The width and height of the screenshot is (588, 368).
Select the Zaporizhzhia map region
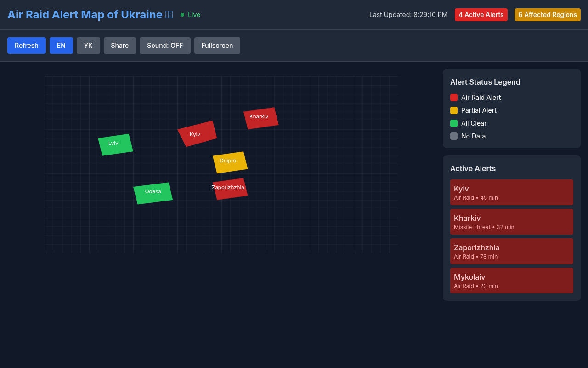(230, 189)
